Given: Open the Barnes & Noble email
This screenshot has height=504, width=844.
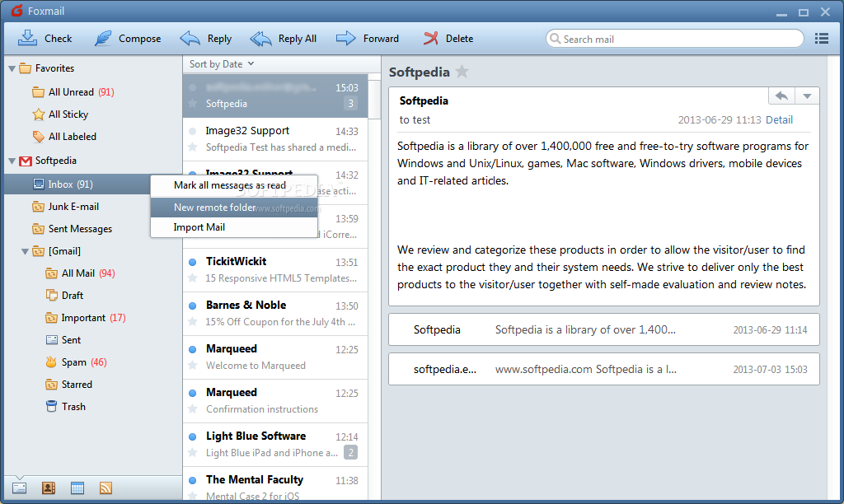Looking at the screenshot, I should 275,313.
